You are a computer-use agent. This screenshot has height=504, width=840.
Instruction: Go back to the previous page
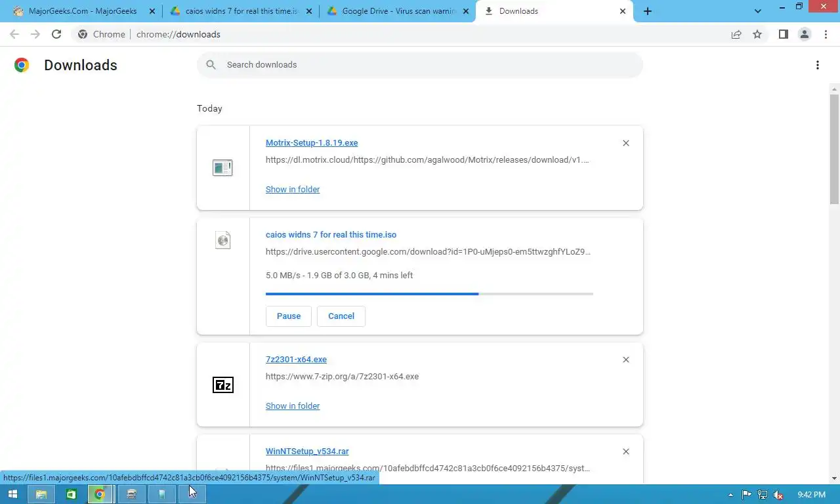tap(14, 34)
